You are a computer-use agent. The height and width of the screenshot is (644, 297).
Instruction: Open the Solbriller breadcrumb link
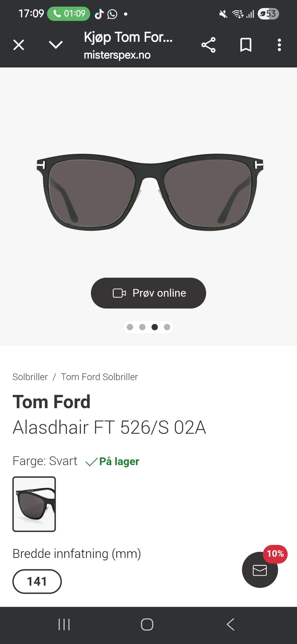30,377
